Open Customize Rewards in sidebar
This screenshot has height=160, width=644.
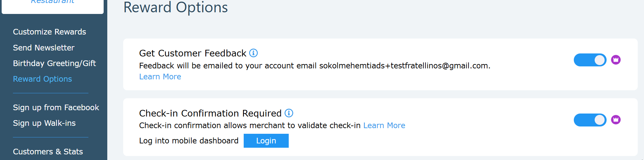pos(49,32)
